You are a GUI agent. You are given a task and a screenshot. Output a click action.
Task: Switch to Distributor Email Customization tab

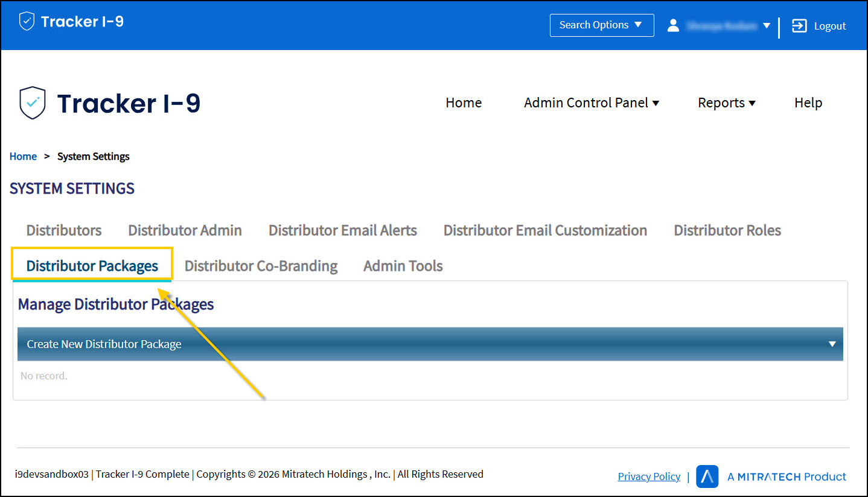(545, 230)
